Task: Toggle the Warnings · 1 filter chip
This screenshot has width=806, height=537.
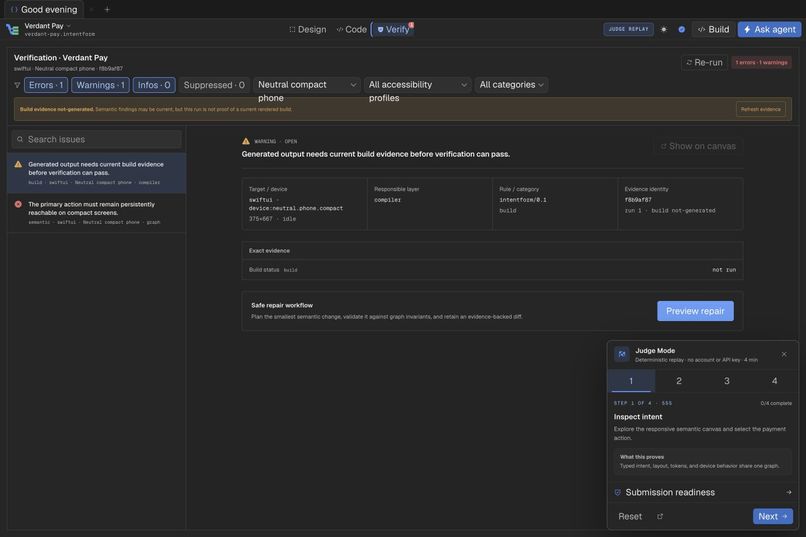Action: click(x=100, y=85)
